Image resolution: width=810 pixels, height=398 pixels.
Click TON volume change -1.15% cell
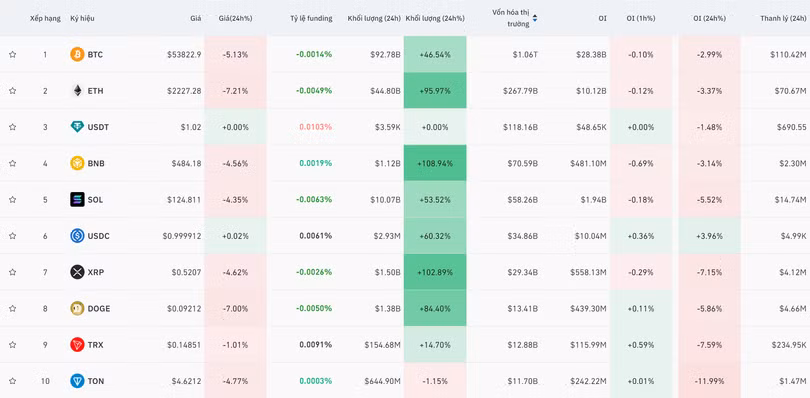(435, 381)
